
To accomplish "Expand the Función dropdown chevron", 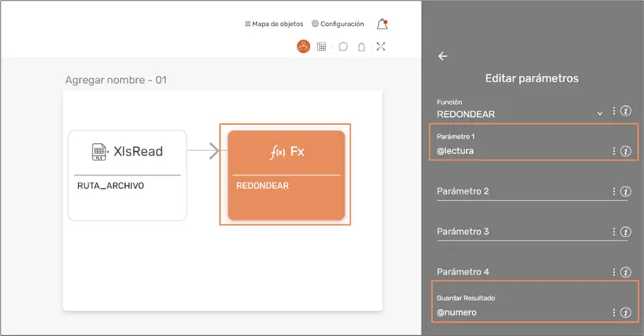I will tap(600, 114).
